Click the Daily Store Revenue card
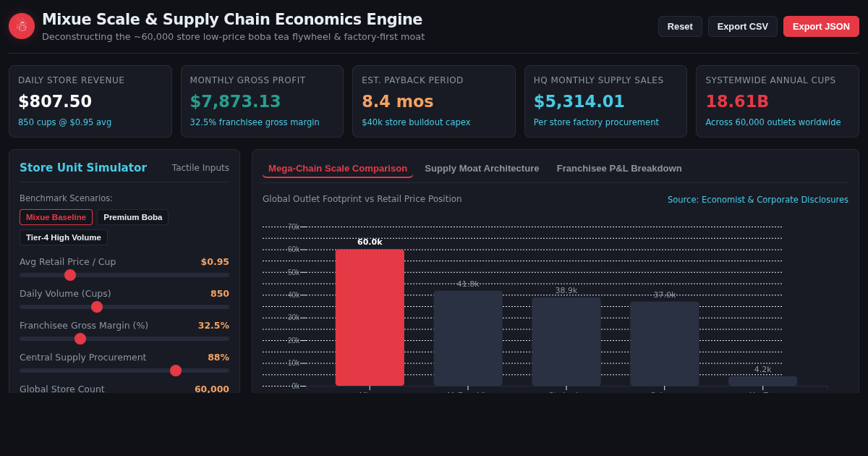Screen dimensions: 868x456 90,101
